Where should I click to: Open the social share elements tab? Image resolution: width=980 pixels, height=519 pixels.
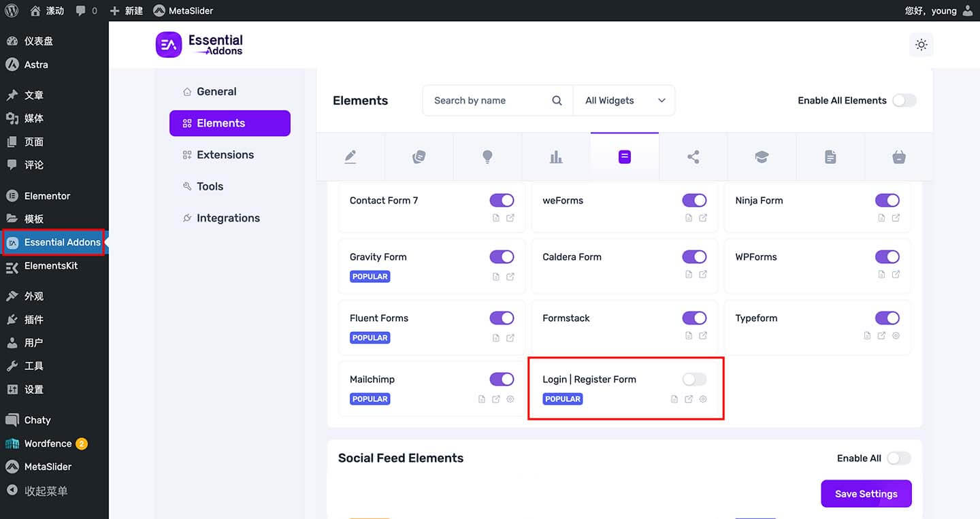click(693, 157)
